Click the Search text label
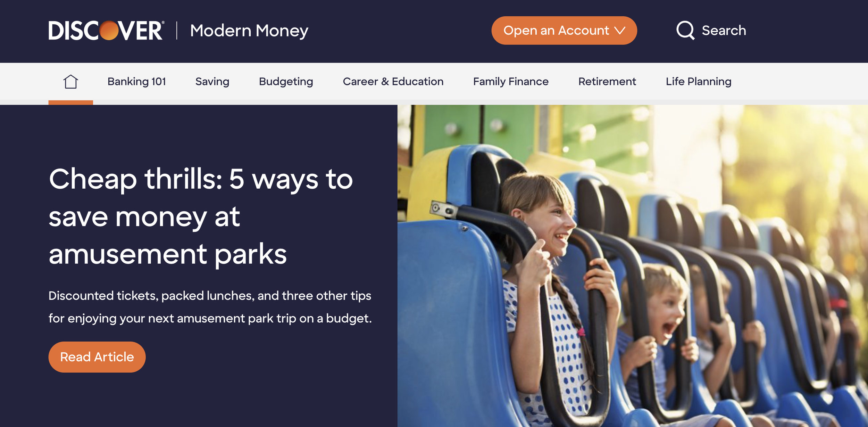Screen dimensions: 868x427 (x=724, y=31)
